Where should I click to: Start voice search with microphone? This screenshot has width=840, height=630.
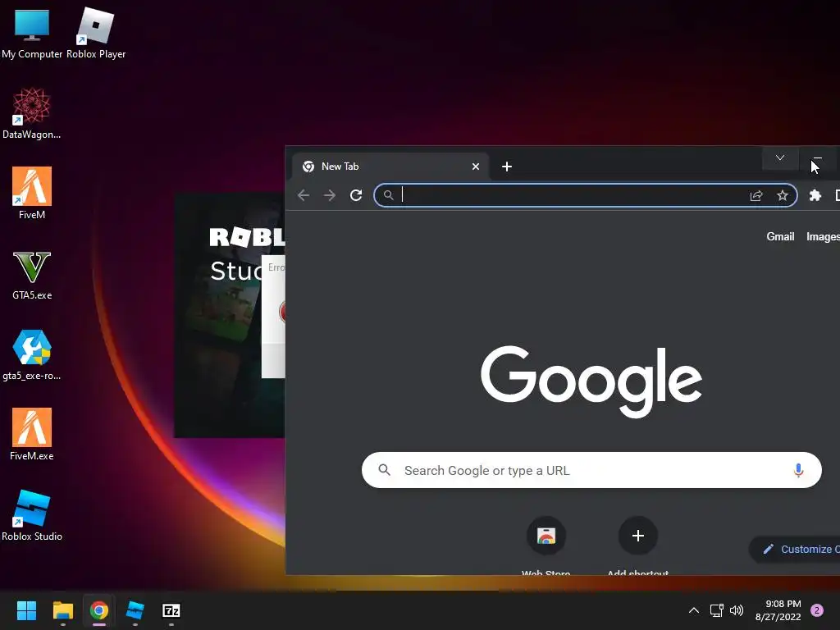[798, 470]
